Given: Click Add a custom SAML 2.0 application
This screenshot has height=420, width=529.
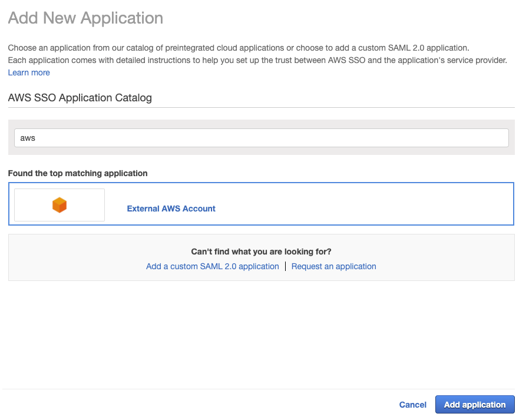Looking at the screenshot, I should click(212, 266).
